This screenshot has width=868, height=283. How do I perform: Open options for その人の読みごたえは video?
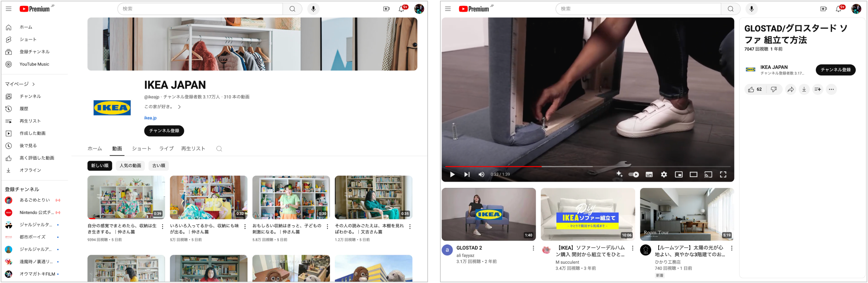410,226
